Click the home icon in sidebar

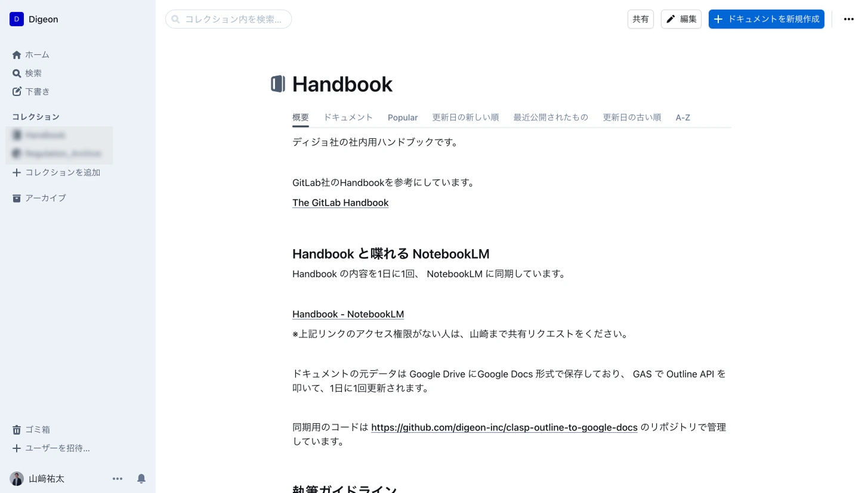pos(17,55)
